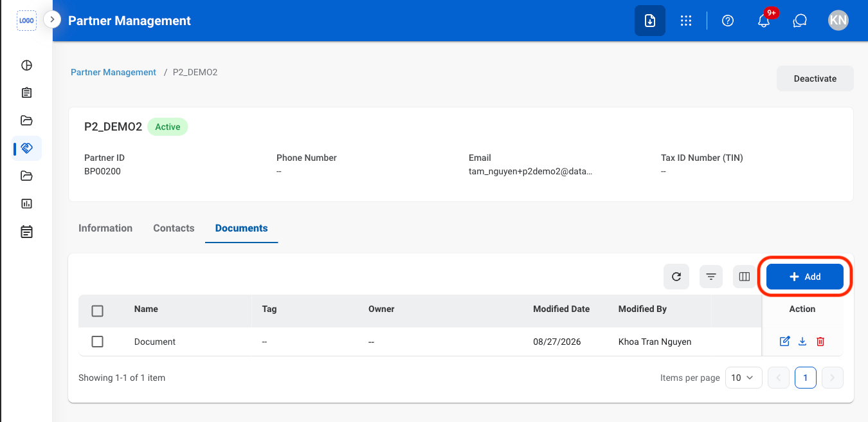
Task: Open the clipboard icon in the sidebar
Action: 26,93
